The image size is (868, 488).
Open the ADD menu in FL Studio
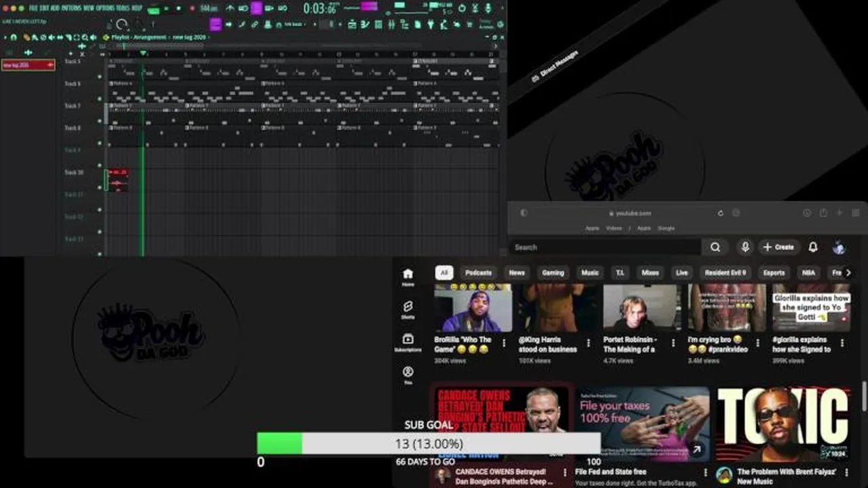tap(56, 8)
